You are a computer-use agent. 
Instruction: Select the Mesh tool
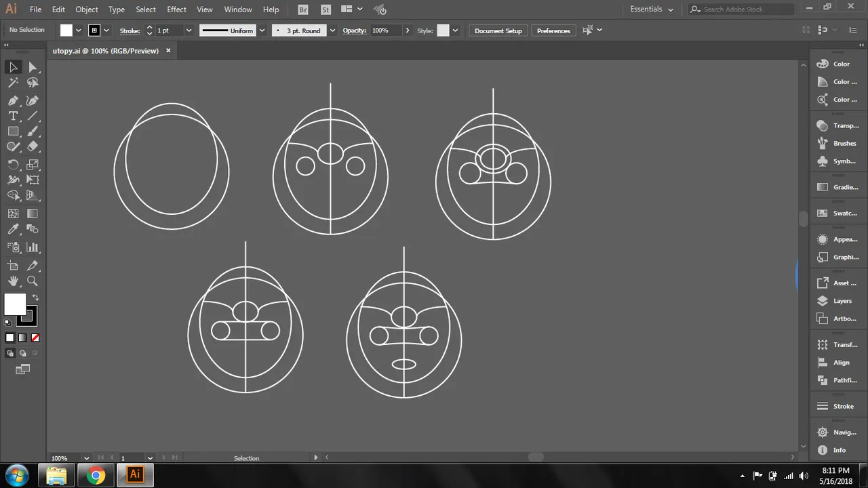click(x=13, y=213)
